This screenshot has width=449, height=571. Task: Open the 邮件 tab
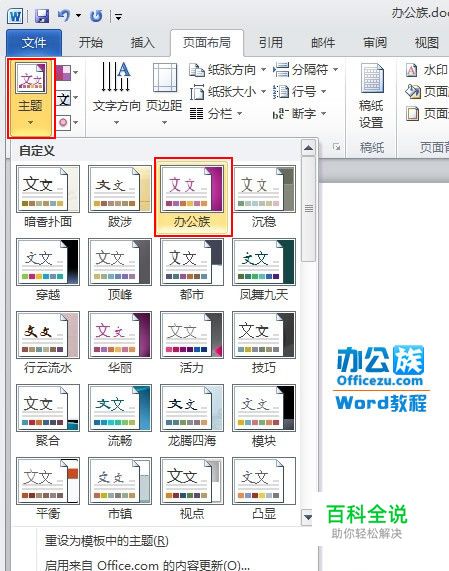click(x=323, y=43)
